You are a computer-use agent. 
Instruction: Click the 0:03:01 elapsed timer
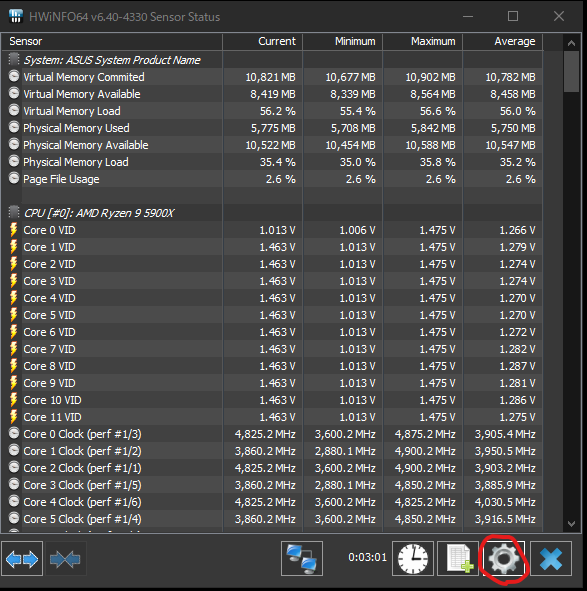click(x=367, y=557)
